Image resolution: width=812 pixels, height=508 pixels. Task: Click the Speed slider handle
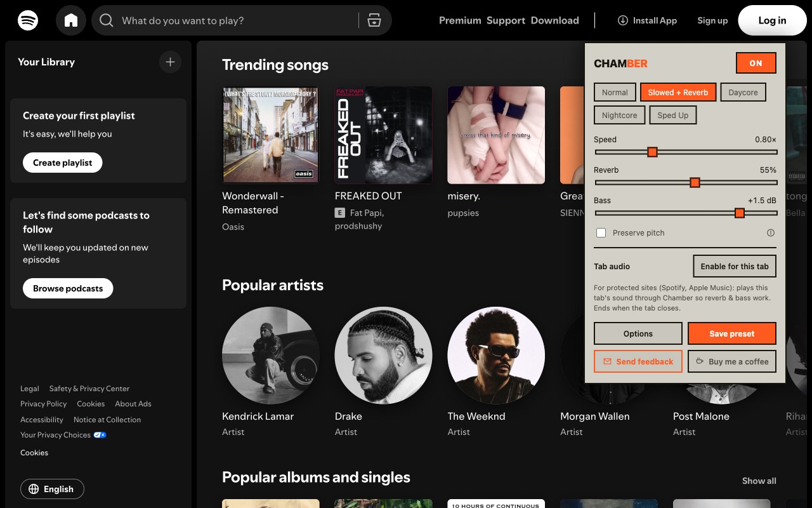652,152
